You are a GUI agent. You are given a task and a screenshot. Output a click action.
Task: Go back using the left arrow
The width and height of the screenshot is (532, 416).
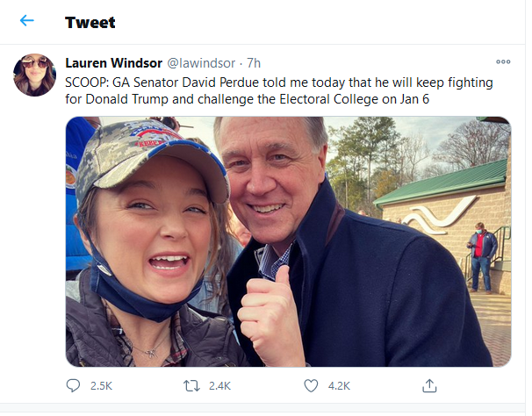(27, 20)
